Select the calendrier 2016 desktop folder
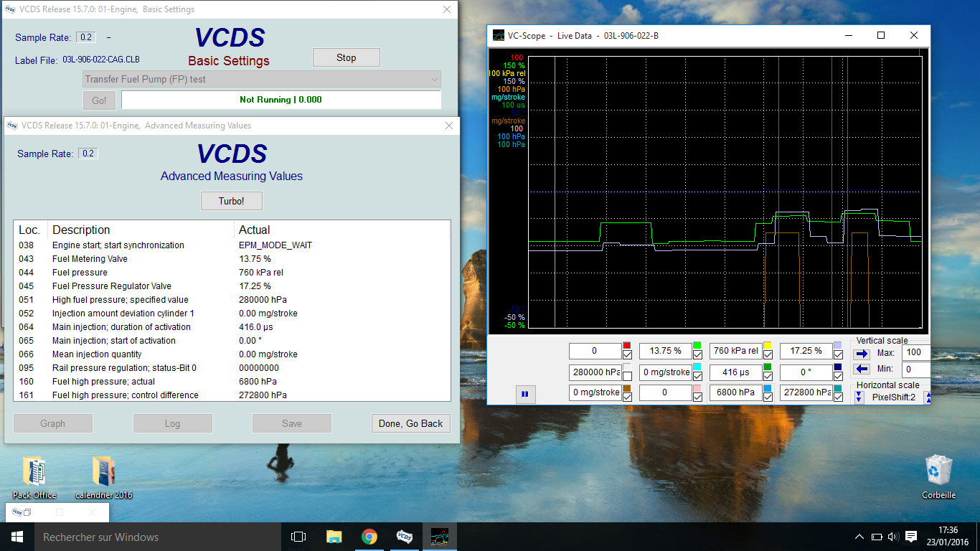Viewport: 980px width, 551px height. coord(104,478)
